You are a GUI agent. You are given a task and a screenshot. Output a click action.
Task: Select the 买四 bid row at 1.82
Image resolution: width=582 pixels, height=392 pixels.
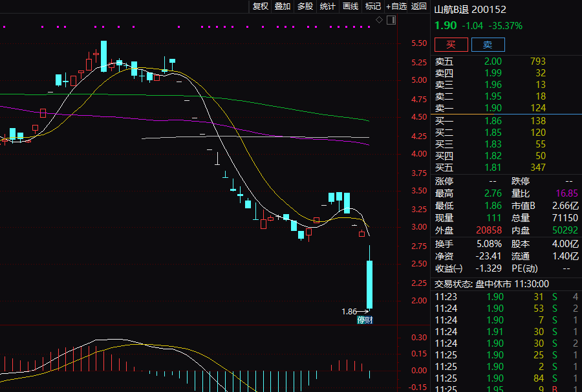506,156
